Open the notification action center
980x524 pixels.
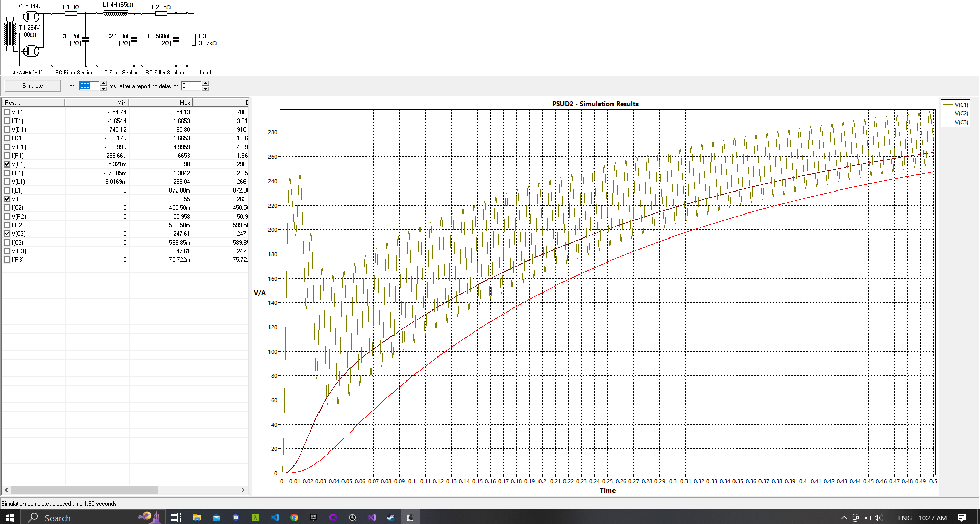[962, 517]
